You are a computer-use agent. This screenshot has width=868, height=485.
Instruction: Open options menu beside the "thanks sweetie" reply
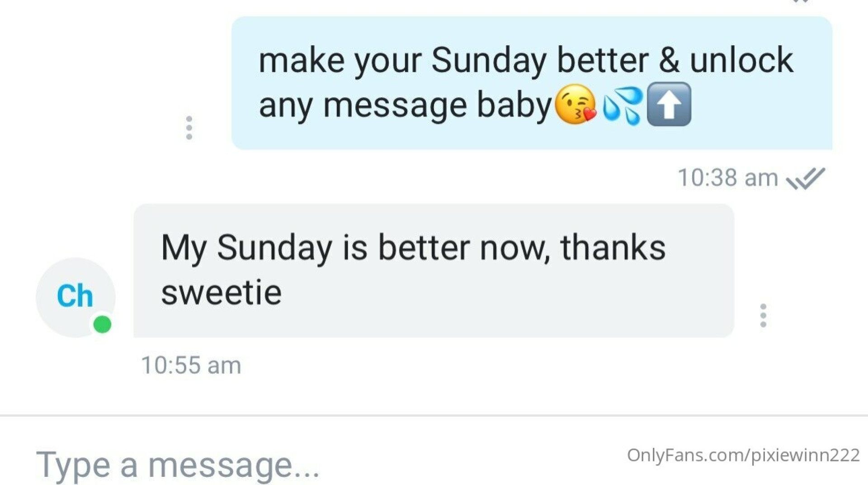tap(763, 315)
